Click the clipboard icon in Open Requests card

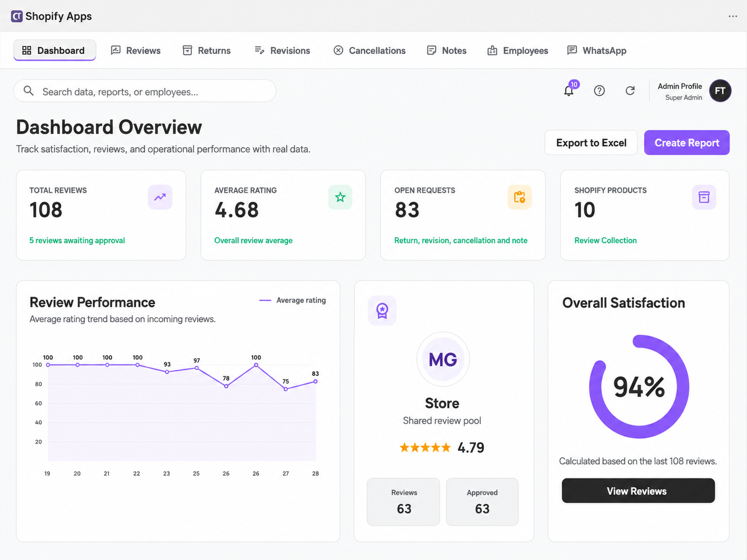coord(519,197)
